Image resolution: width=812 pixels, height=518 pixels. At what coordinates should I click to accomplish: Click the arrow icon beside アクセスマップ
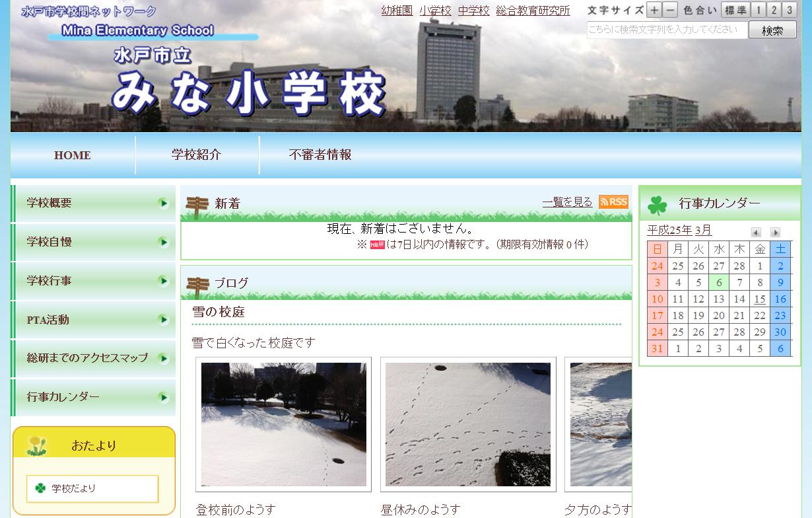pos(163,359)
